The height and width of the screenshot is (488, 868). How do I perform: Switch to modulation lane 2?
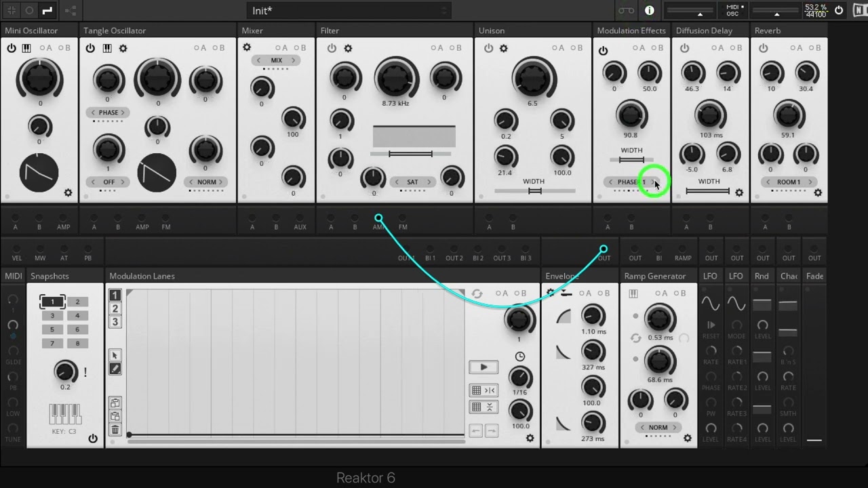(115, 308)
